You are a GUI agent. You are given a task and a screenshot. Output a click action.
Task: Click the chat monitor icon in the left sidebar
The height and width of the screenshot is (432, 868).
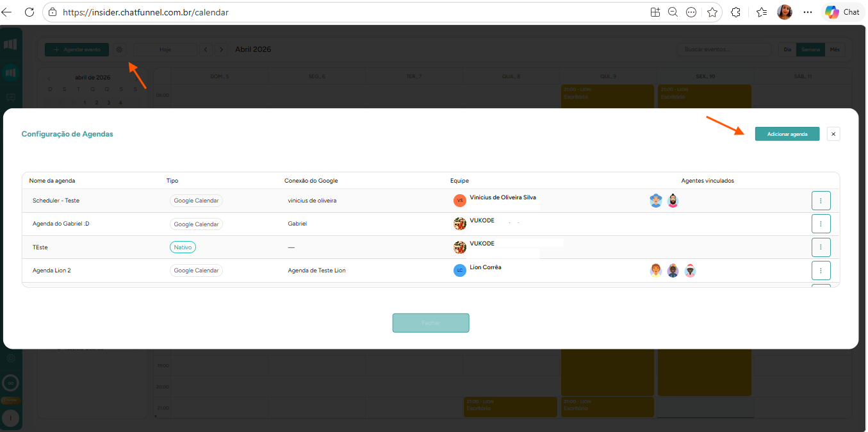pos(10,97)
